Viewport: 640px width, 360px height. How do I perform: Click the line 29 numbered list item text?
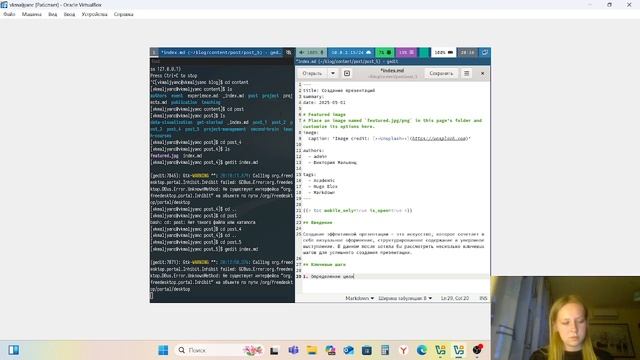pos(329,276)
